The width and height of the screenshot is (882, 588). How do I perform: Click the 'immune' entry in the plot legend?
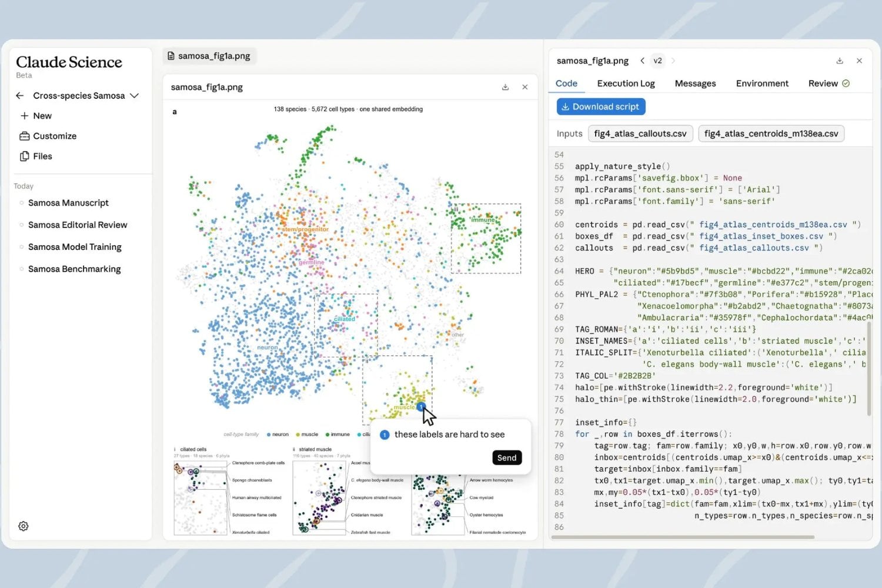[338, 435]
